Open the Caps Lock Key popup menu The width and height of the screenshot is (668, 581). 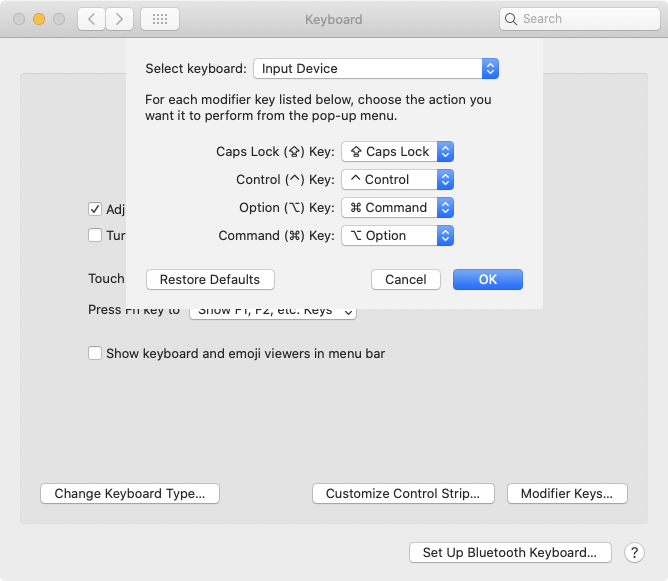[398, 152]
